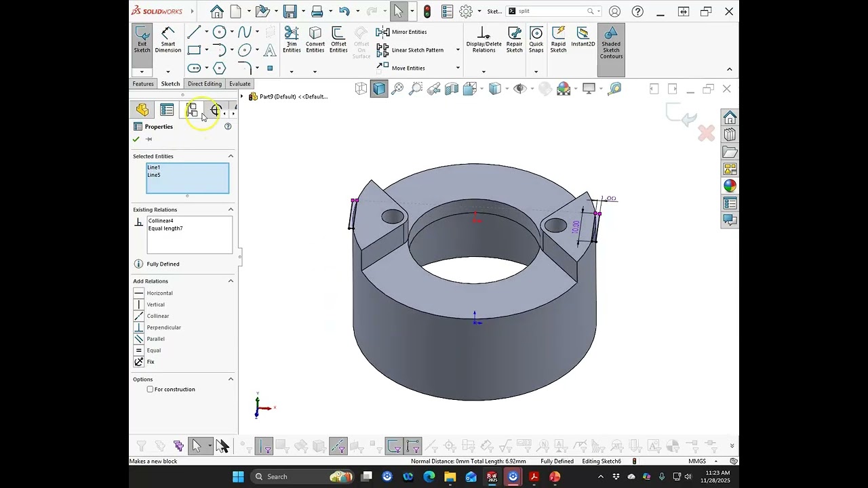
Task: Open the Options gear icon
Action: point(466,12)
